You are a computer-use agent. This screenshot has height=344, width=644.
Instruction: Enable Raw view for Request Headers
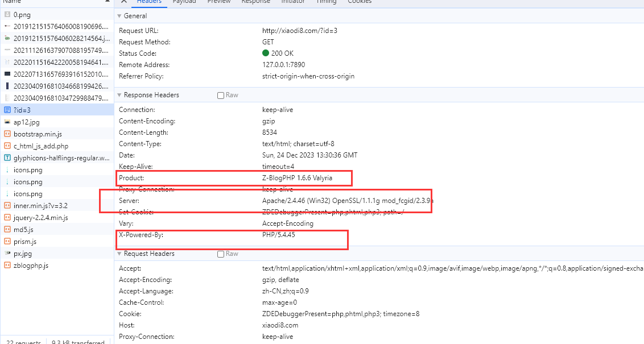pos(221,254)
